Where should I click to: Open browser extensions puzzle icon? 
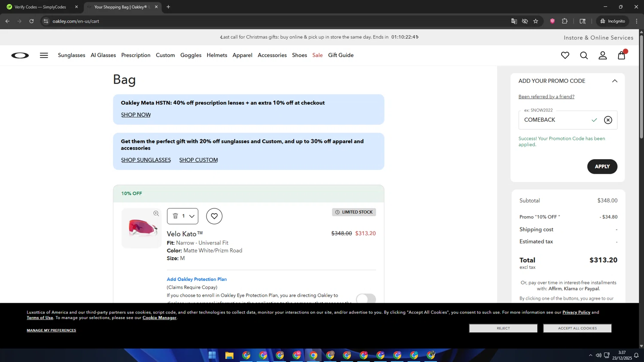click(x=565, y=21)
